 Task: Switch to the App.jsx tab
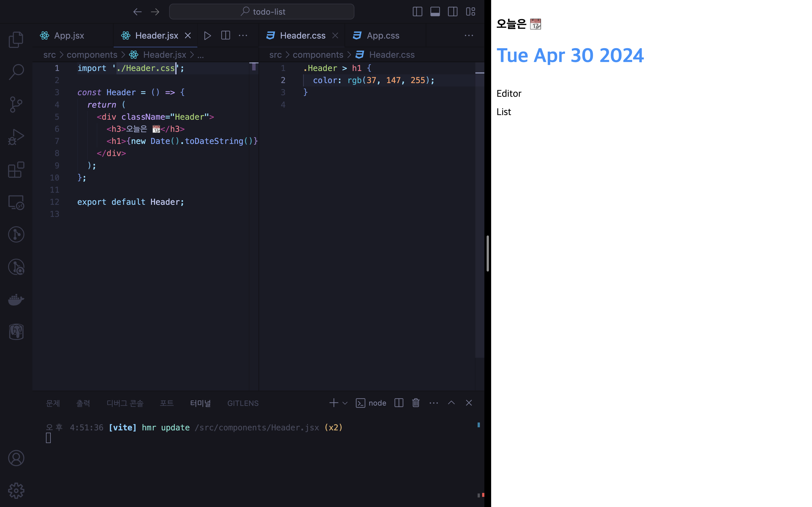(69, 35)
